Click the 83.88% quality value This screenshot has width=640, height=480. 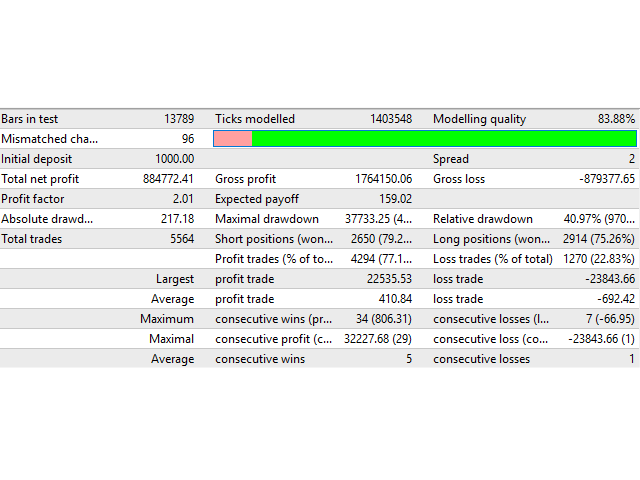(x=616, y=119)
